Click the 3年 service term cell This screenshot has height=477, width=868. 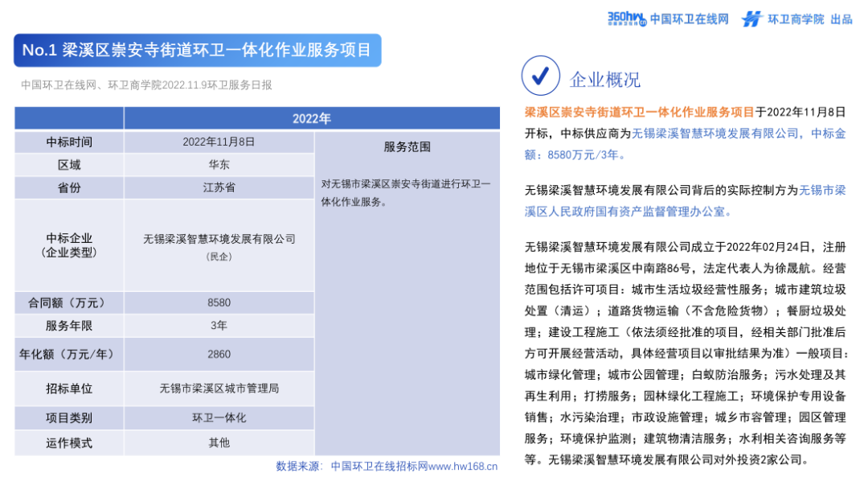[219, 326]
